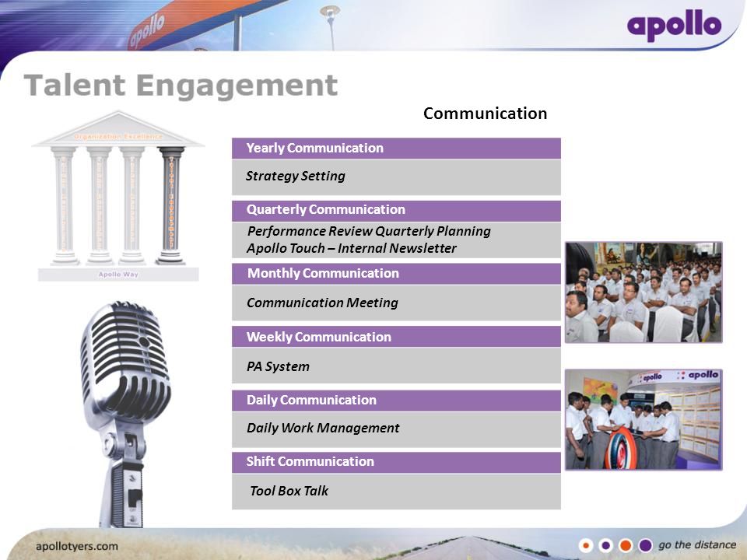Click the pillar temple Organization Excellence graphic
This screenshot has height=560, width=747.
pyautogui.click(x=118, y=196)
